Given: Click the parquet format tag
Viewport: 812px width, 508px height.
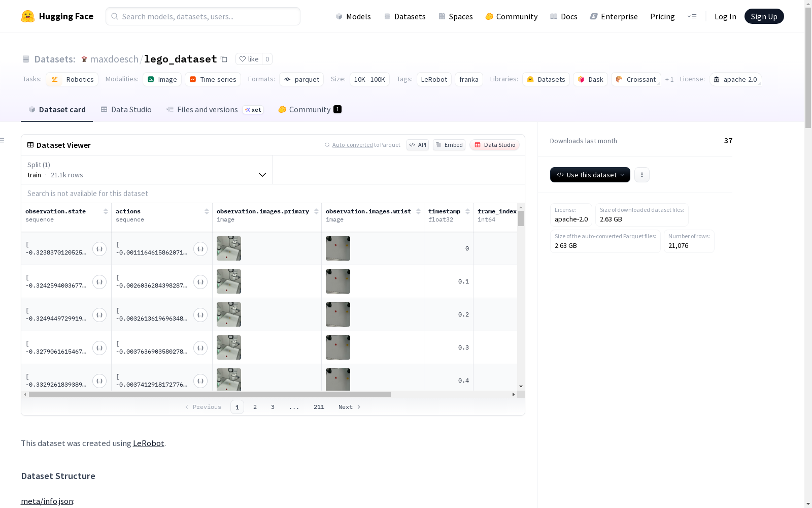Looking at the screenshot, I should (301, 79).
